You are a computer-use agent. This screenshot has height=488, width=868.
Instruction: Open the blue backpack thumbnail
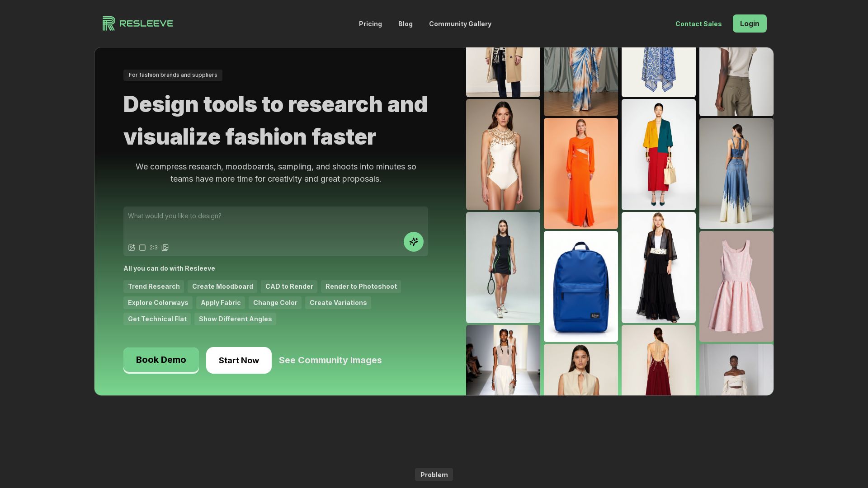click(x=580, y=286)
